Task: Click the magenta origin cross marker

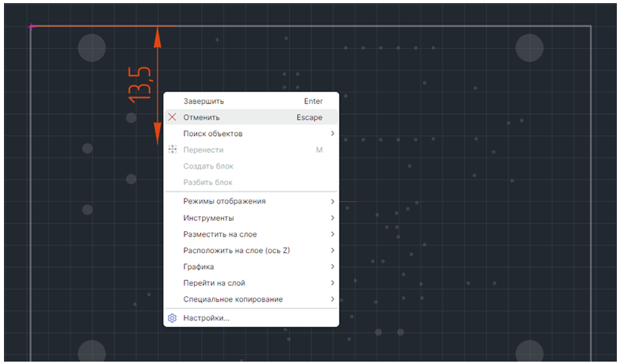Action: [x=31, y=27]
